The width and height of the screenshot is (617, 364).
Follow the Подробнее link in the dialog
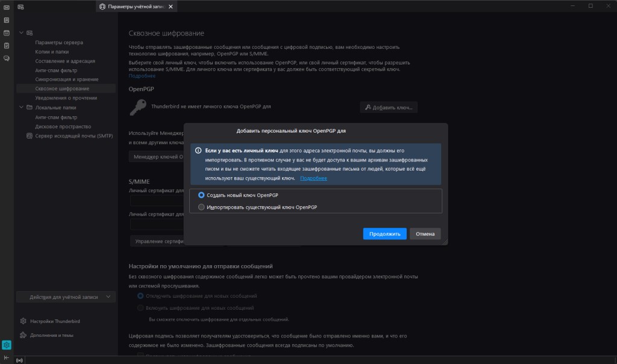point(313,178)
